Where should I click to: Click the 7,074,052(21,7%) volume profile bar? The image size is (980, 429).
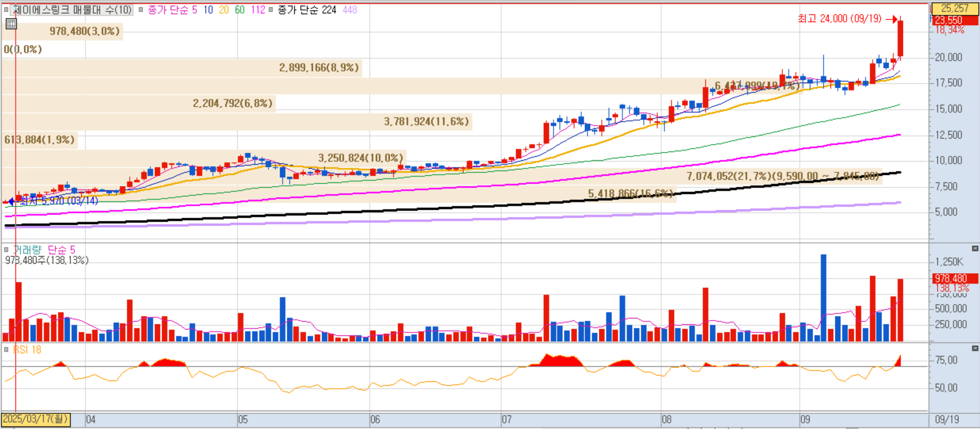point(442,176)
